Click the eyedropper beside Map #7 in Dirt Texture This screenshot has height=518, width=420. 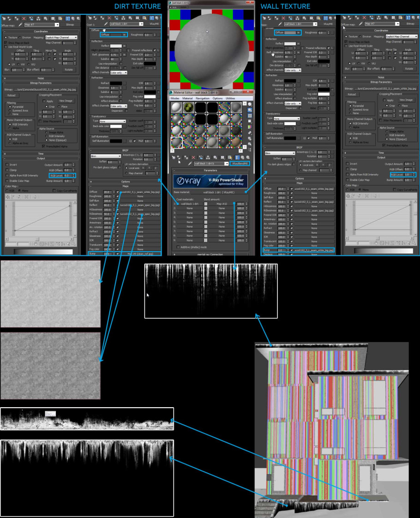tap(20, 24)
